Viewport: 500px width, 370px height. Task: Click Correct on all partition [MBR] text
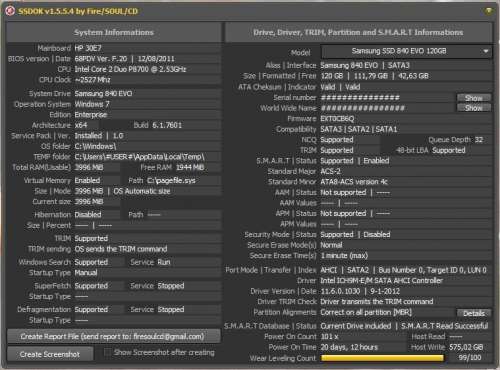pyautogui.click(x=366, y=312)
